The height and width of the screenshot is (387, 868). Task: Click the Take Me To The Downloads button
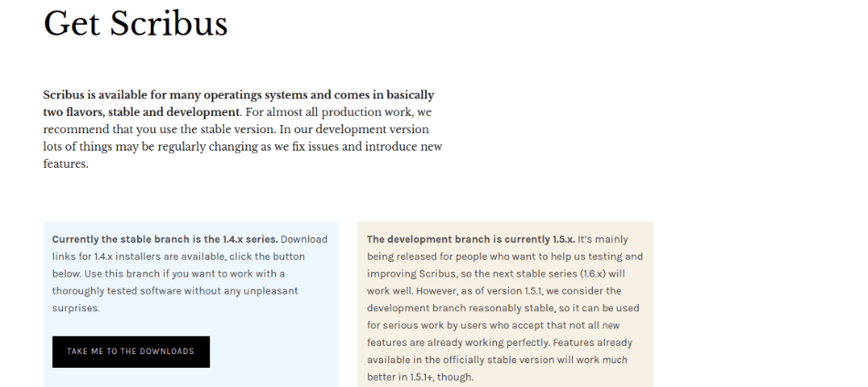tap(131, 351)
